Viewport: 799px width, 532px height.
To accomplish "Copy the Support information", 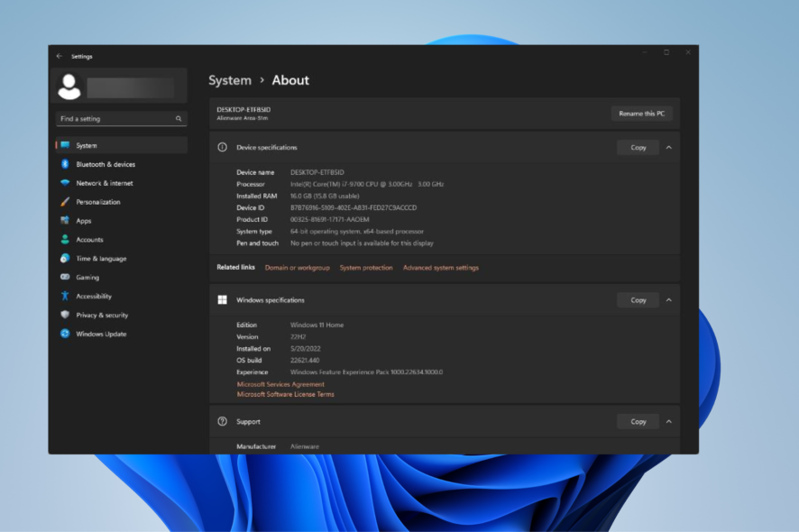I will click(x=638, y=422).
